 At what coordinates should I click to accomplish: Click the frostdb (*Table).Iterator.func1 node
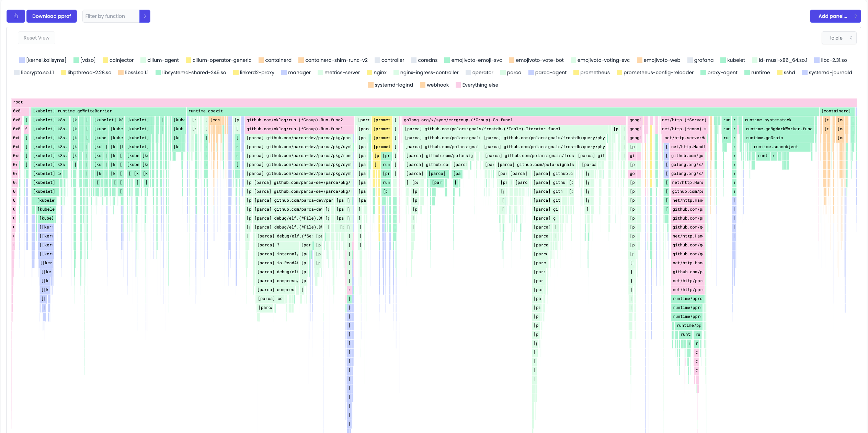click(507, 129)
